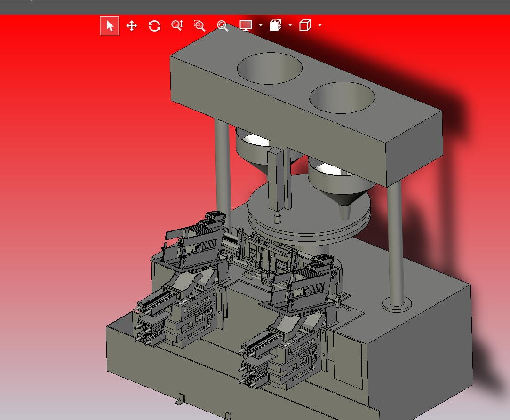
Task: Pick the dynamic Zoom in/out tool
Action: pyautogui.click(x=177, y=25)
